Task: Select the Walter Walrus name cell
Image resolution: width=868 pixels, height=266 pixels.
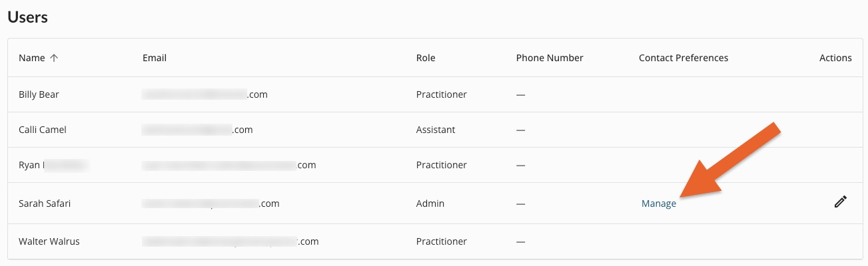Action: [x=49, y=241]
